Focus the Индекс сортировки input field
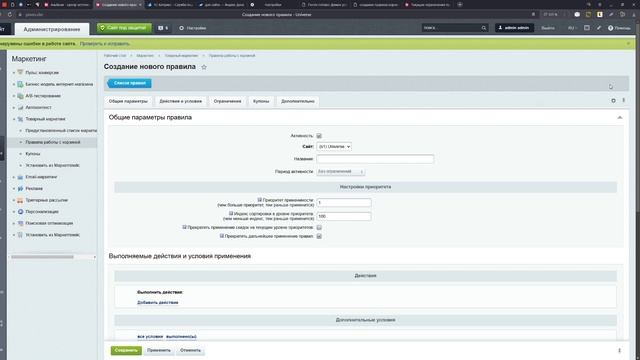Viewport: 640px width, 360px height. pyautogui.click(x=344, y=216)
